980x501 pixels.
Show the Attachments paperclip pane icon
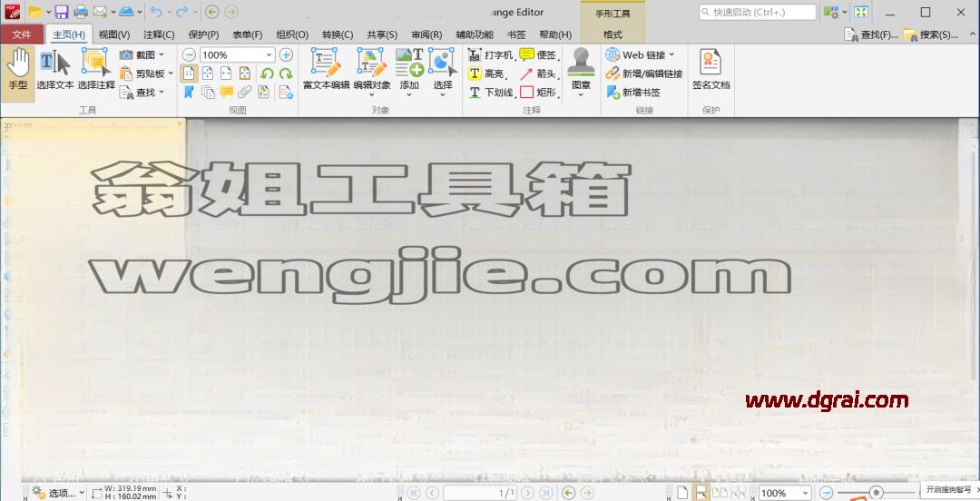(245, 93)
